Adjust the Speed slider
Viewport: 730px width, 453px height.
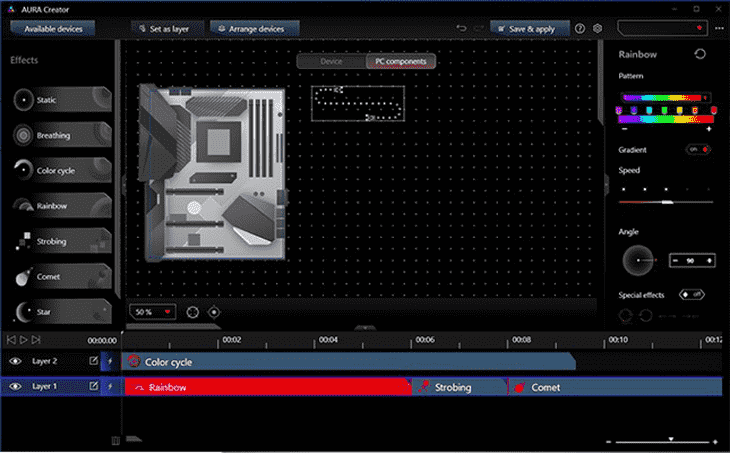coord(667,202)
